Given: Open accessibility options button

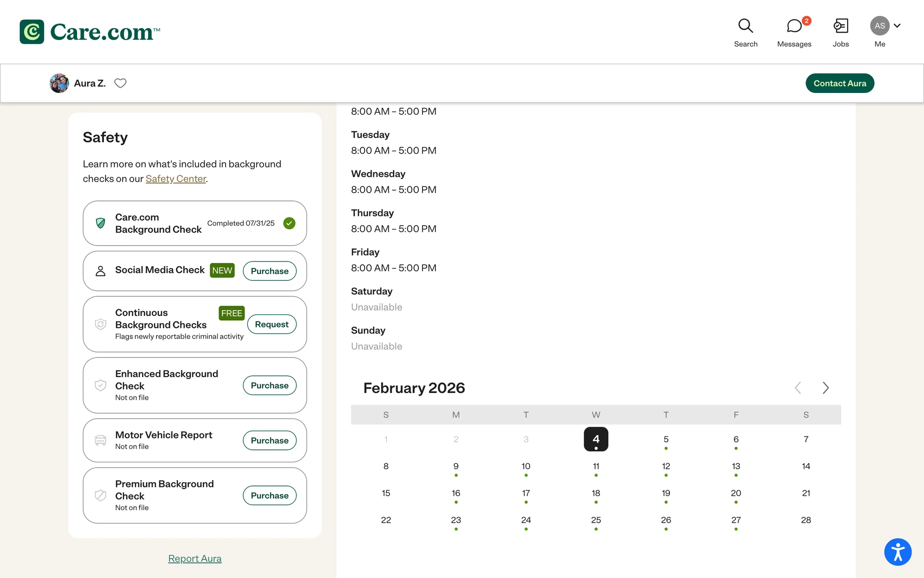Looking at the screenshot, I should click(898, 552).
